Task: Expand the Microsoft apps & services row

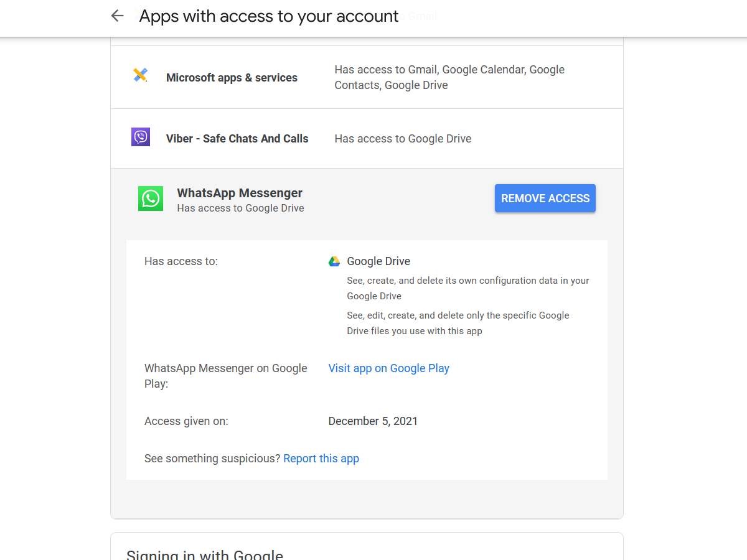Action: [x=367, y=77]
